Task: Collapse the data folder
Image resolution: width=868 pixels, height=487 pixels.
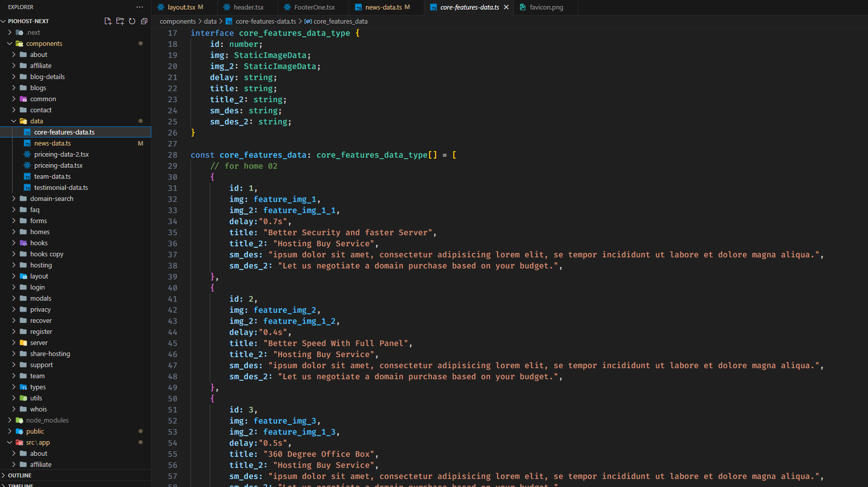Action: click(x=14, y=121)
